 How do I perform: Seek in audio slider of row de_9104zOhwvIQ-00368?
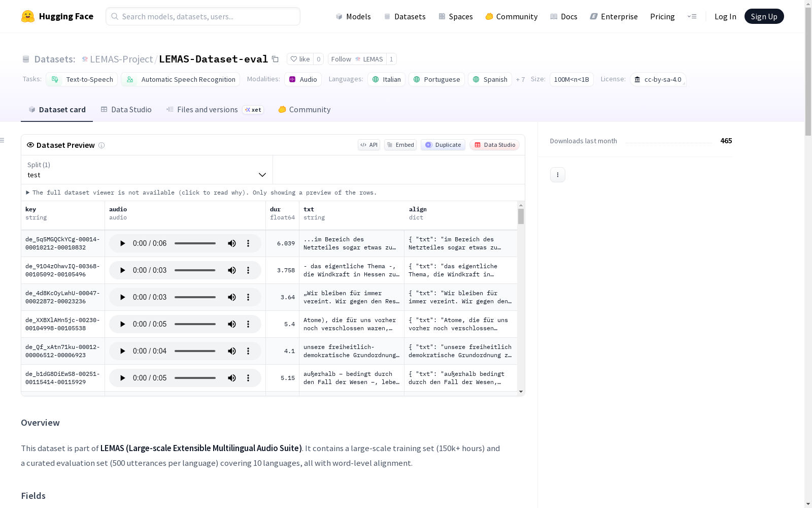pos(195,270)
